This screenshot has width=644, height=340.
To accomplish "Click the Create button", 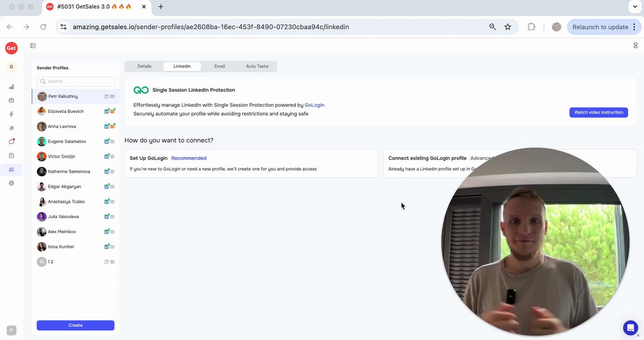I will (x=75, y=325).
